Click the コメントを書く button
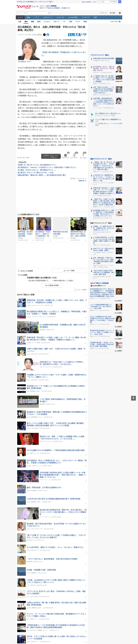The height and width of the screenshot is (644, 138). (x=69, y=271)
